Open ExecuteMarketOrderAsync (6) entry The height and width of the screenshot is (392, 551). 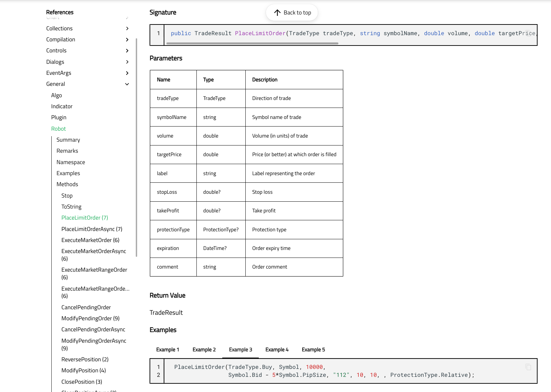coord(94,255)
